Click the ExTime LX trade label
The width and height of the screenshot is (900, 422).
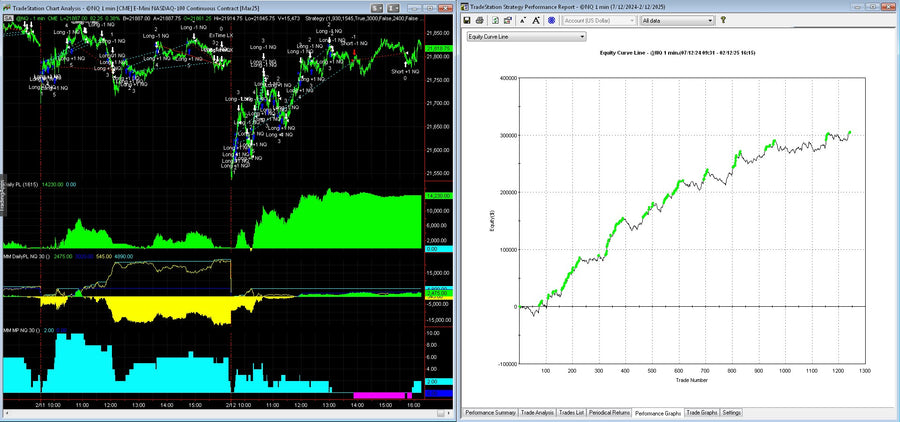(x=220, y=34)
